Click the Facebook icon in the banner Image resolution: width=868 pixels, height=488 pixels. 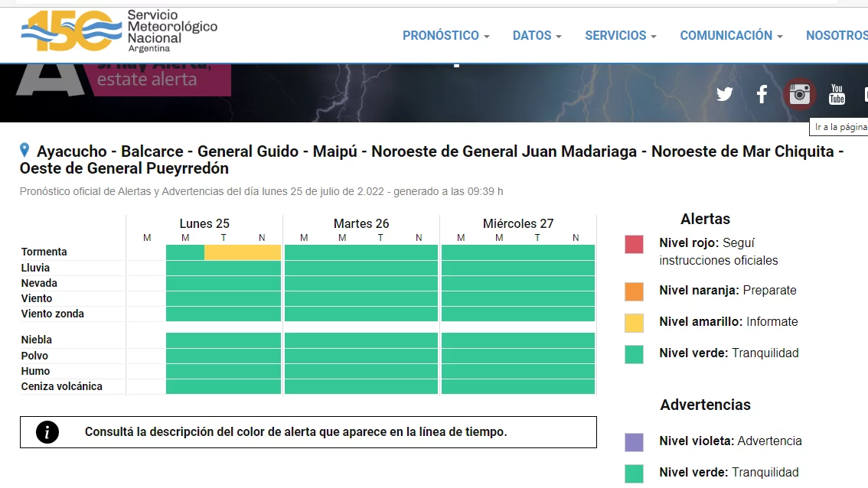coord(762,94)
